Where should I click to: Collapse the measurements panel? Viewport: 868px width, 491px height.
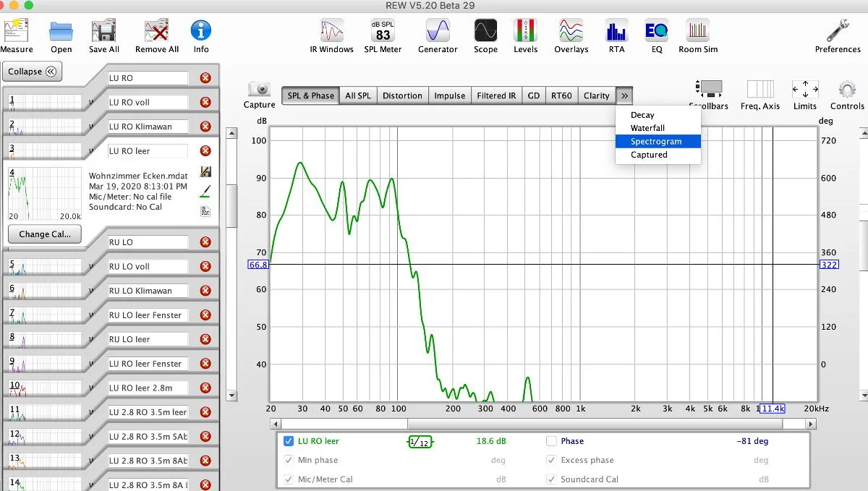(33, 72)
